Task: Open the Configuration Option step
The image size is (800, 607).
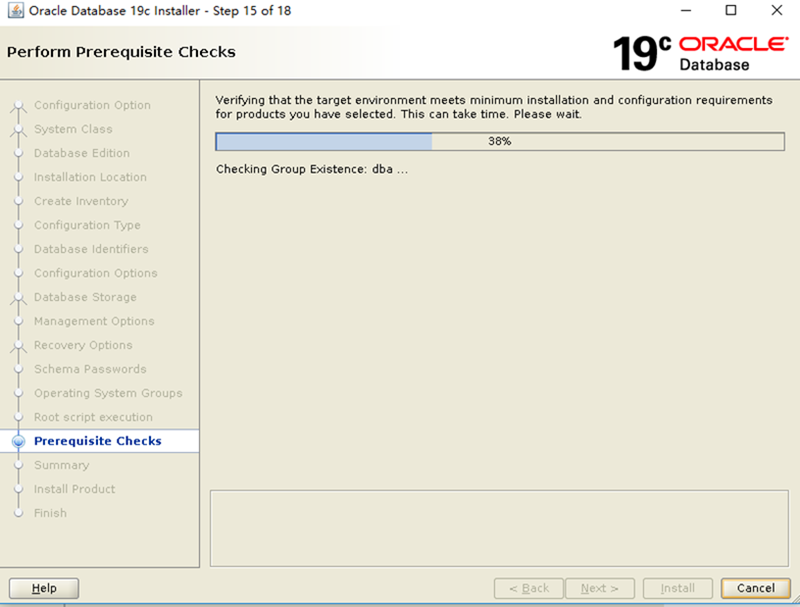Action: tap(92, 105)
